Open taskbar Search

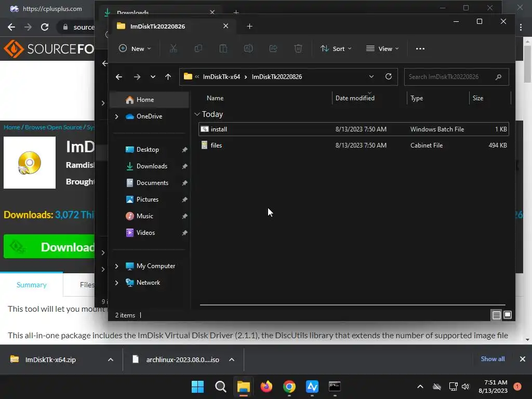pos(220,387)
